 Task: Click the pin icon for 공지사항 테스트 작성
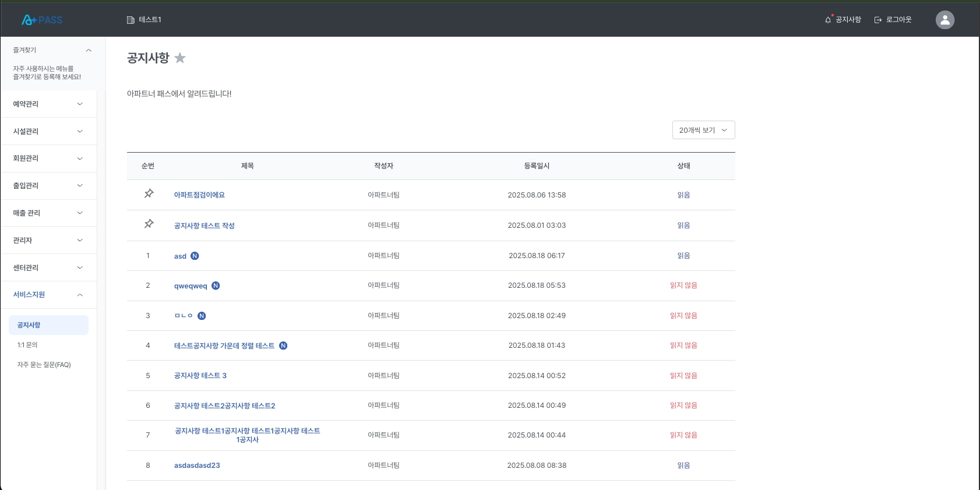coord(149,224)
